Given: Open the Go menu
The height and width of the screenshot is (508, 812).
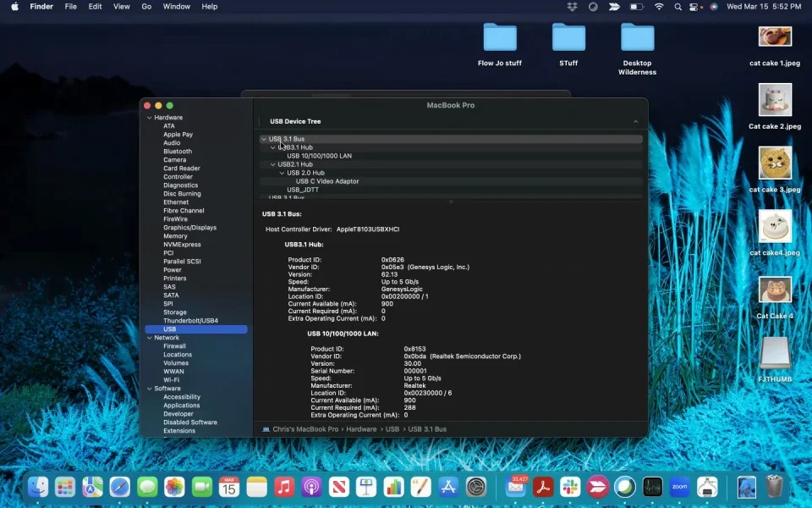Looking at the screenshot, I should pos(146,7).
